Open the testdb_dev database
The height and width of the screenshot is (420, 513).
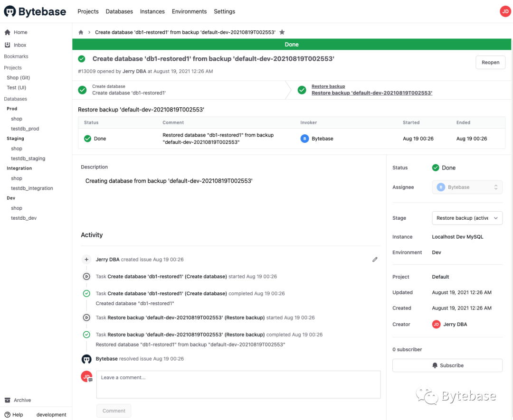(24, 218)
